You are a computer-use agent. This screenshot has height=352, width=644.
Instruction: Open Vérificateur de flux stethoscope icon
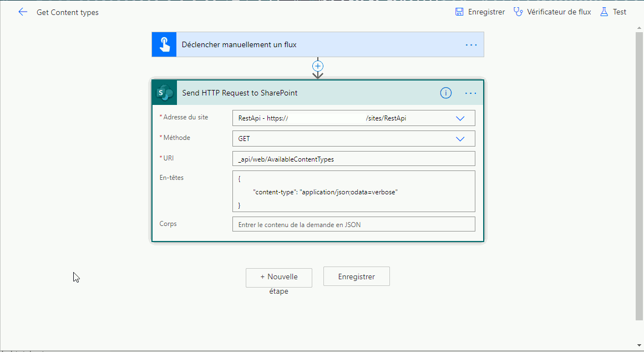pyautogui.click(x=518, y=12)
